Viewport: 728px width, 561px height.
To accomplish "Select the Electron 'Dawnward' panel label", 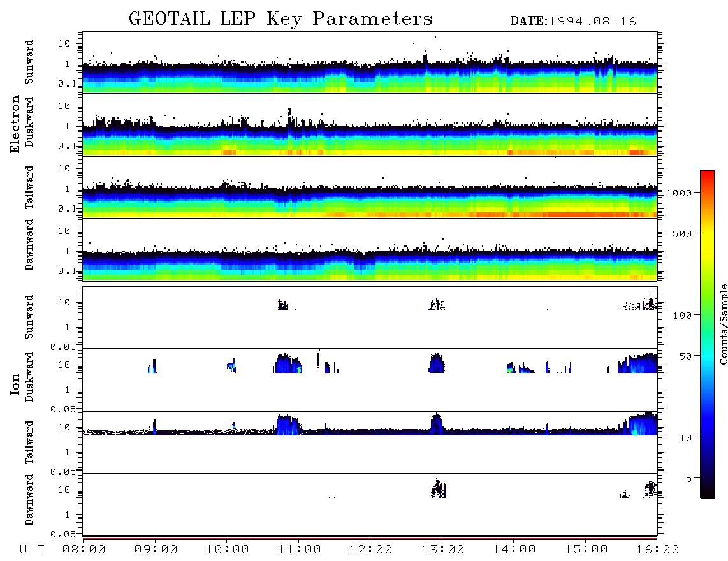I will click(29, 245).
